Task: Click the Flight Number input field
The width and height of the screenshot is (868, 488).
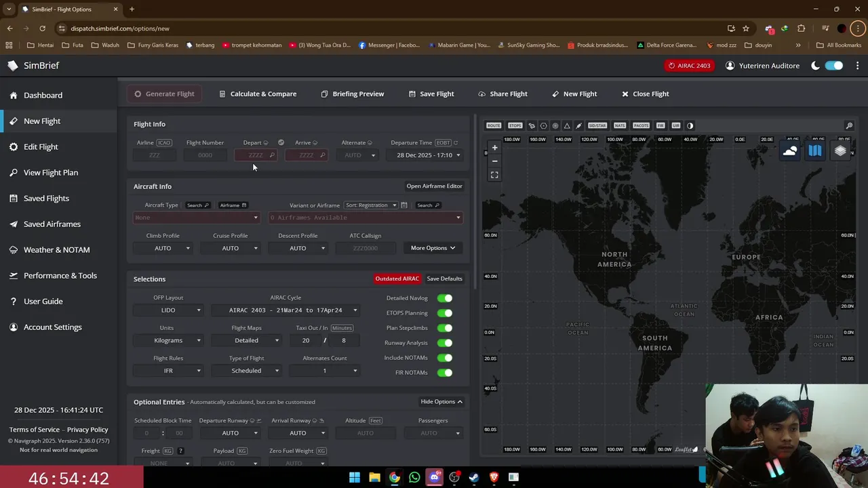Action: (205, 155)
